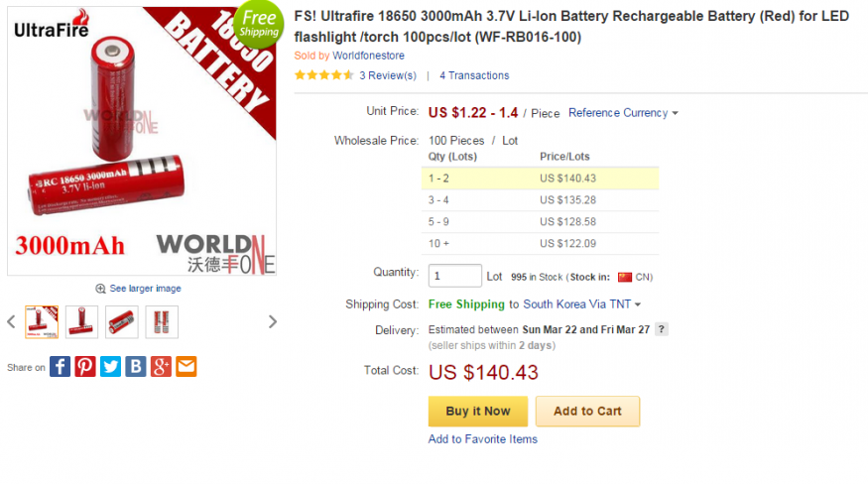Image resolution: width=868 pixels, height=484 pixels.
Task: Share via the Twitter icon
Action: pos(110,367)
